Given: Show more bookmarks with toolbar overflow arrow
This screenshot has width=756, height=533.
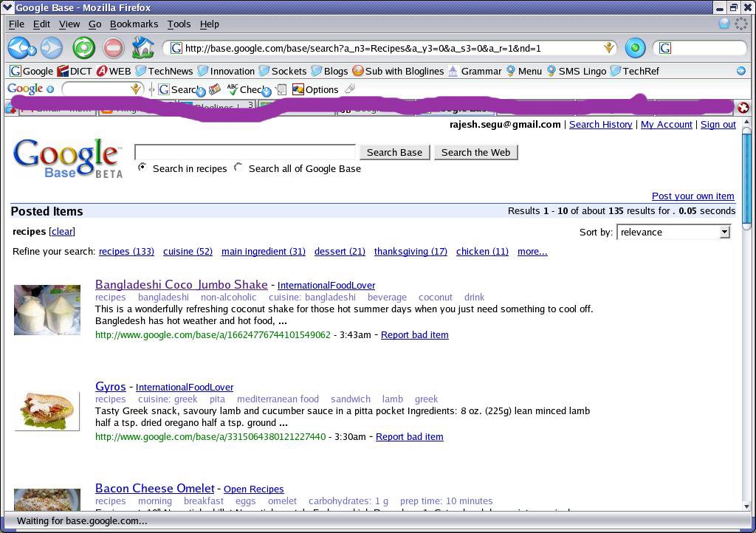Looking at the screenshot, I should pos(741,71).
